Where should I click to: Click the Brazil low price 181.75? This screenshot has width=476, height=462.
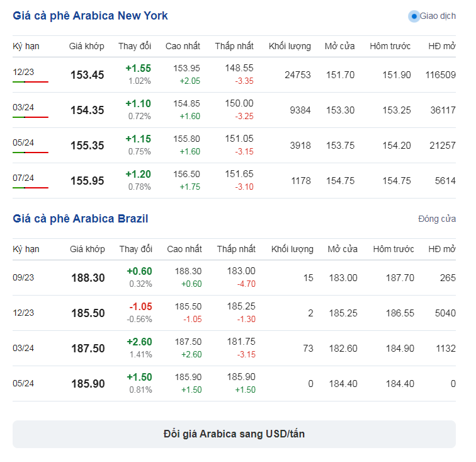coord(241,342)
